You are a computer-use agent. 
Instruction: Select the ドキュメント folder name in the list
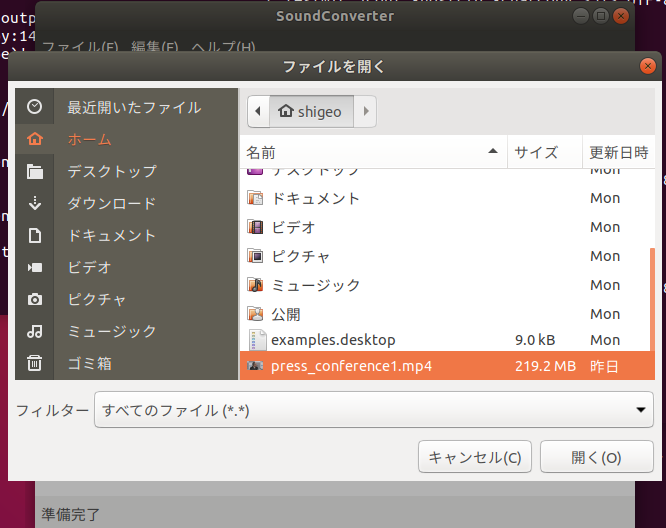click(316, 198)
